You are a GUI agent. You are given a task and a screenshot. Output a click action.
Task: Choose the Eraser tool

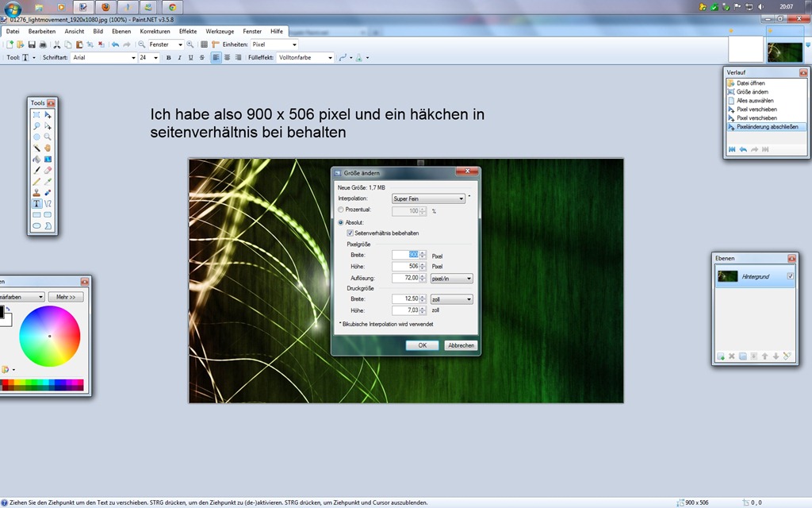pyautogui.click(x=48, y=170)
